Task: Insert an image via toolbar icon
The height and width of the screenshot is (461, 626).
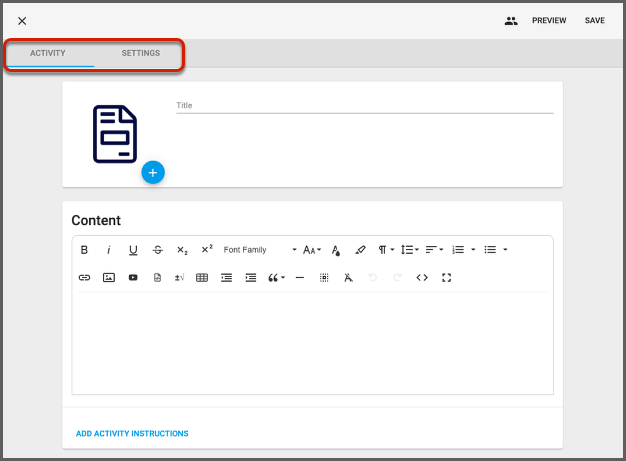Action: pos(109,278)
